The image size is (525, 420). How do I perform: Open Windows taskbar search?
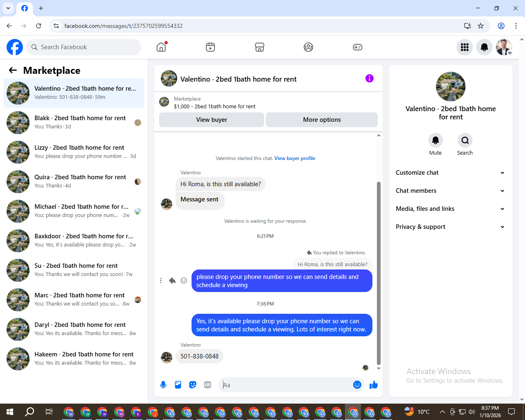30,412
